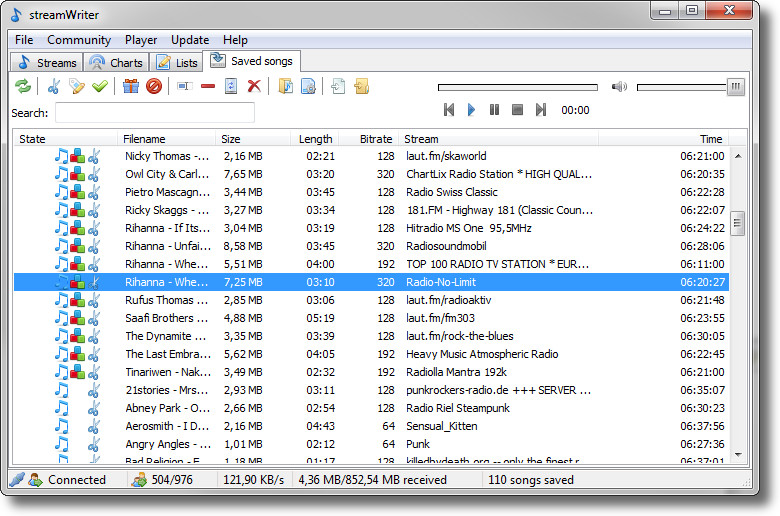Select the Tinariwen - Nak… row
The height and width of the screenshot is (516, 780).
click(x=371, y=372)
